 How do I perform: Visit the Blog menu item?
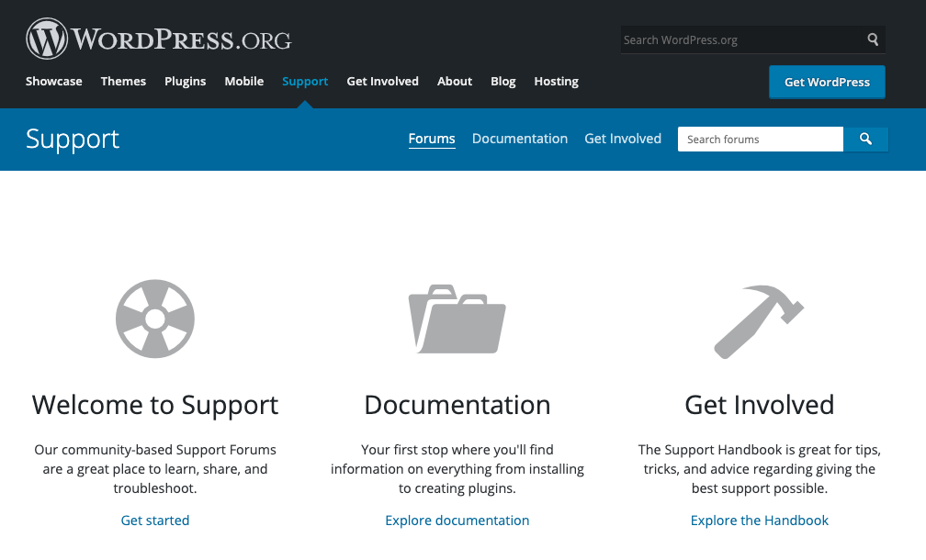point(503,82)
